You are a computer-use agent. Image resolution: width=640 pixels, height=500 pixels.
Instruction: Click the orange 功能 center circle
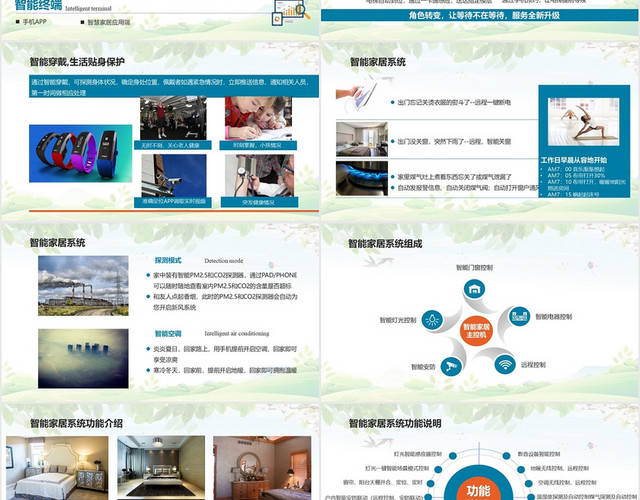pos(478,489)
